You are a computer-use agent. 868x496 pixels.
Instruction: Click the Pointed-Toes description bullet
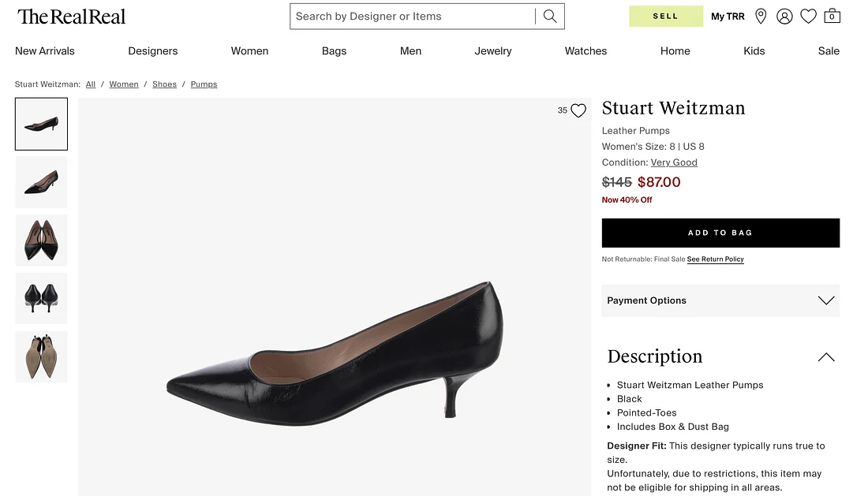pos(646,413)
